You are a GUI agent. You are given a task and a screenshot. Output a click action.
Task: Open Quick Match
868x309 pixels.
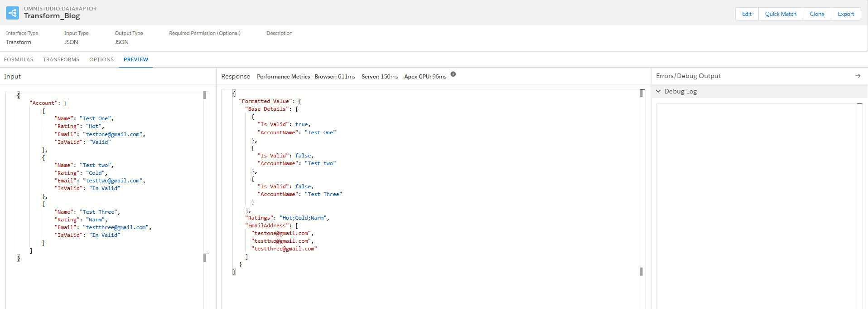coord(780,14)
